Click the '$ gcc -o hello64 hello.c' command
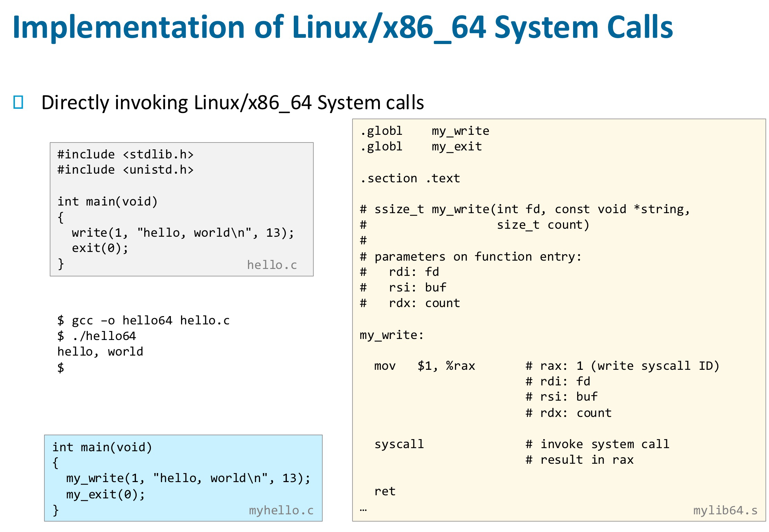The image size is (769, 532). pyautogui.click(x=144, y=321)
